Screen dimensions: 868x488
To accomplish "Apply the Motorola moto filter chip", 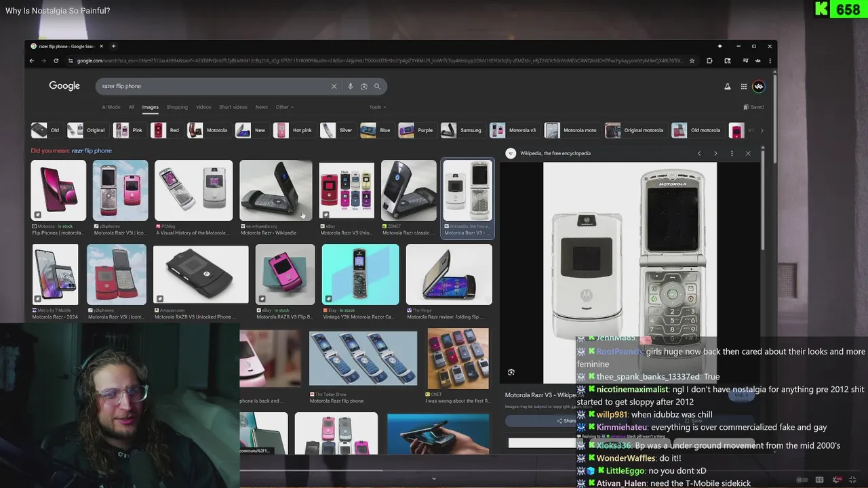I will pyautogui.click(x=572, y=130).
